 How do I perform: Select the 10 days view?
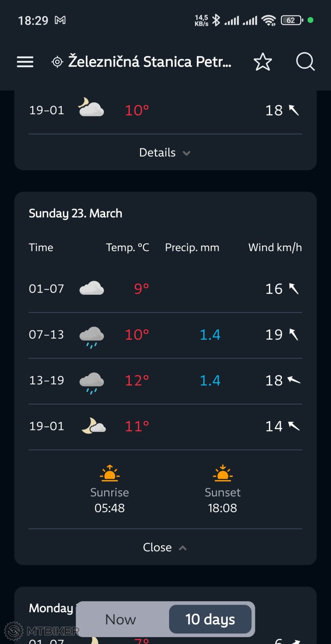click(x=210, y=619)
